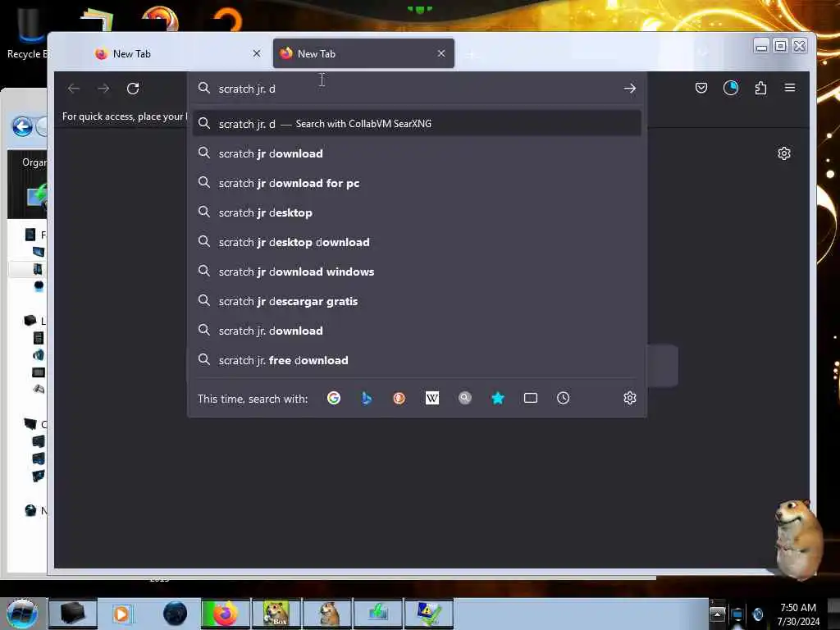The width and height of the screenshot is (840, 630).
Task: Click the hamster desktop buddy
Action: pos(797,538)
